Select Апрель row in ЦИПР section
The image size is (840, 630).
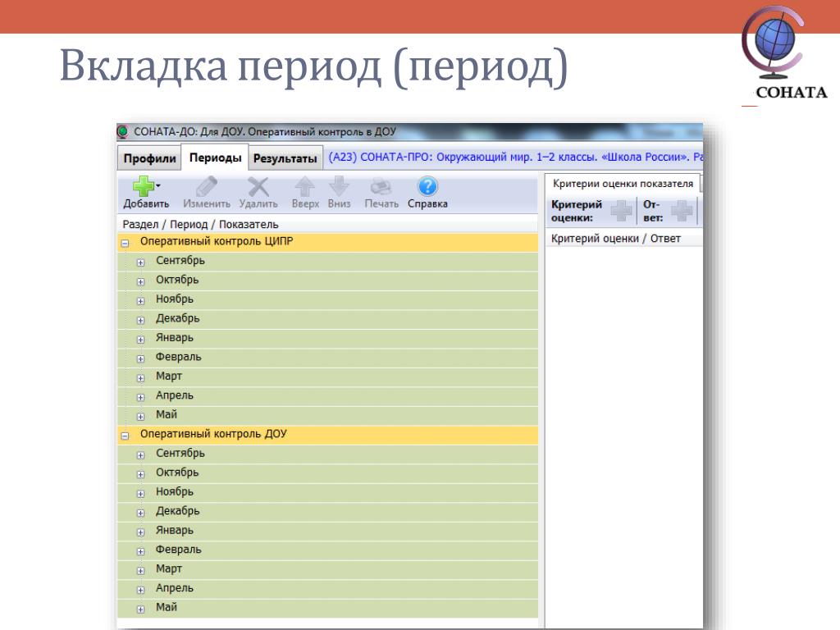[x=327, y=396]
